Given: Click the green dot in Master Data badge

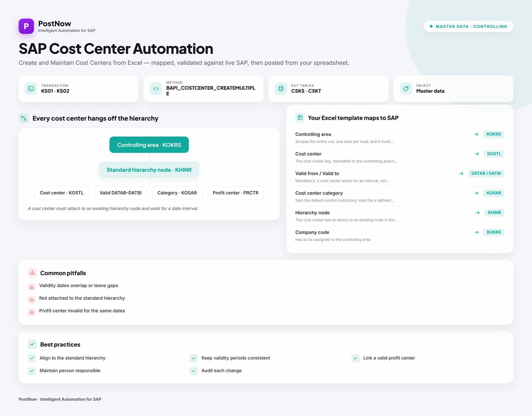Looking at the screenshot, I should (x=431, y=26).
